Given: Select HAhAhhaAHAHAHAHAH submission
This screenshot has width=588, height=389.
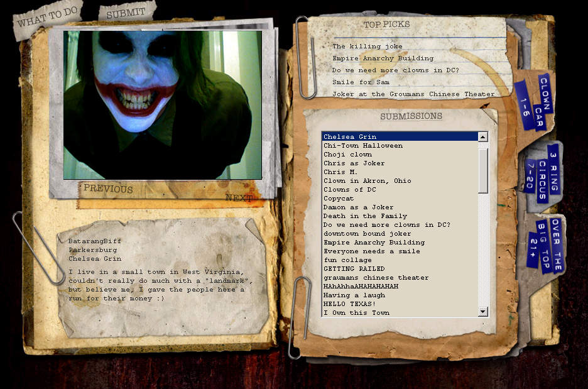Looking at the screenshot, I should [x=400, y=286].
